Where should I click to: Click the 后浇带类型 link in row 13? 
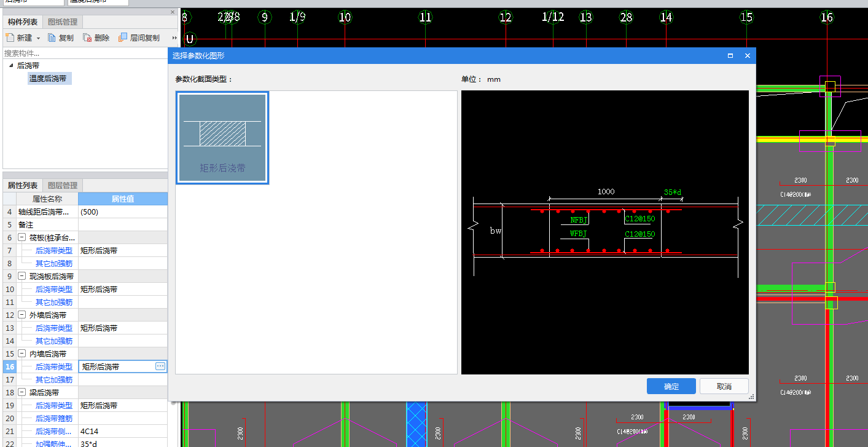click(x=53, y=328)
